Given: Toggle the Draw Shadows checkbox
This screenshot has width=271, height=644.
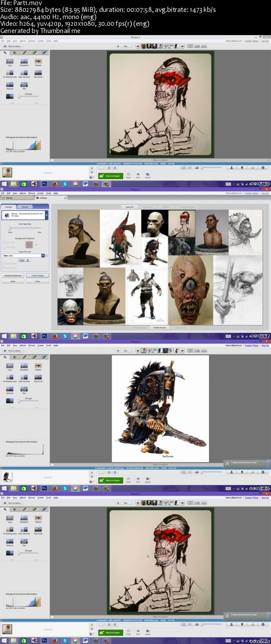Looking at the screenshot, I should click(4, 263).
